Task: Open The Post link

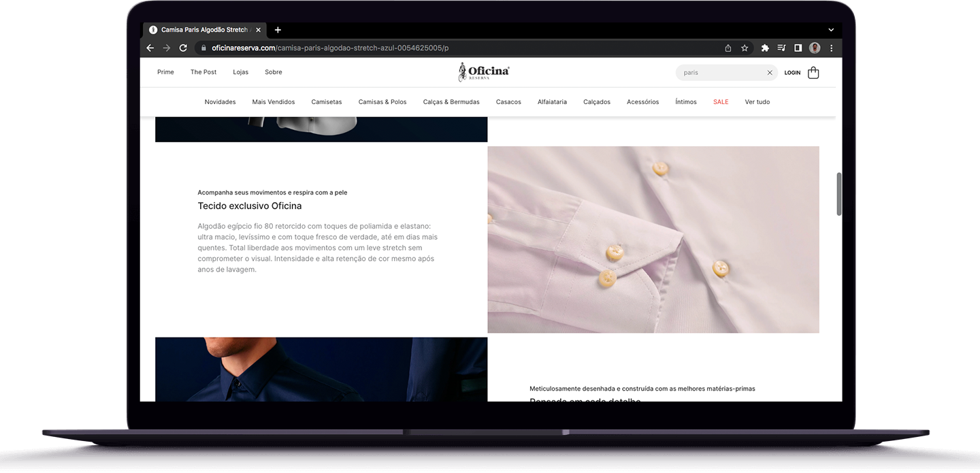Action: [203, 72]
